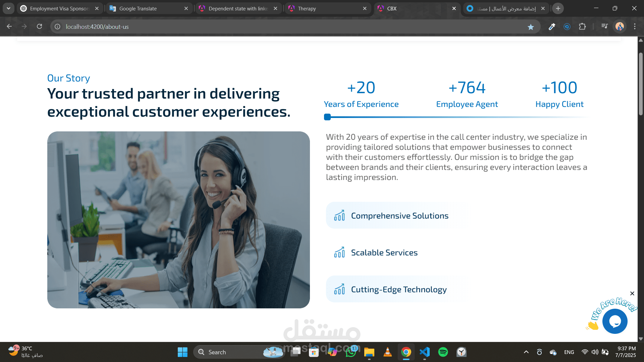Screen dimensions: 644x362
Task: Click the 'Our Story' heading
Action: click(x=68, y=78)
